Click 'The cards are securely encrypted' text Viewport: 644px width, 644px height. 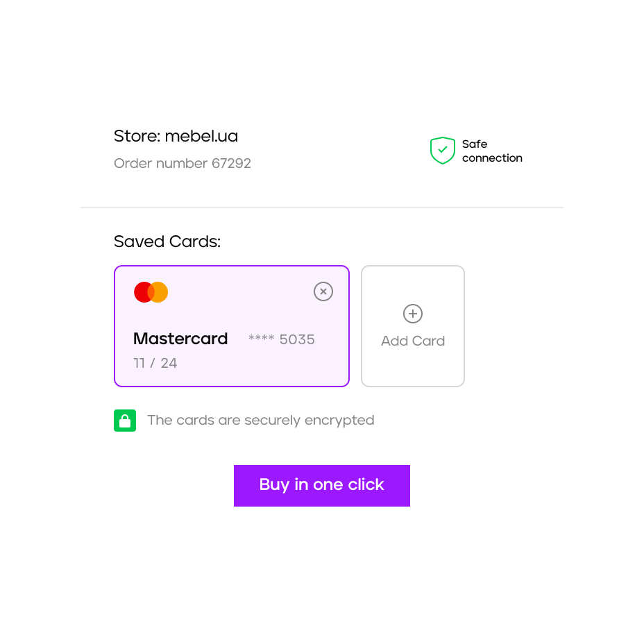(x=261, y=421)
